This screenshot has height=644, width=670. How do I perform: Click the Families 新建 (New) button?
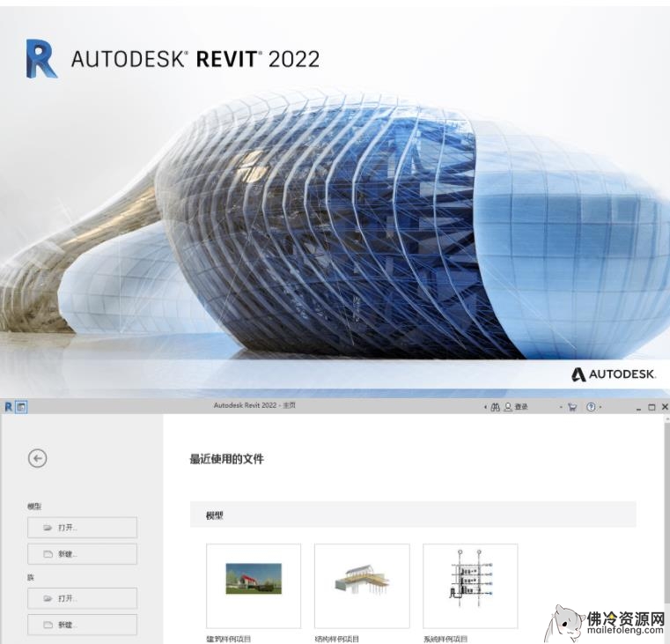coord(82,625)
